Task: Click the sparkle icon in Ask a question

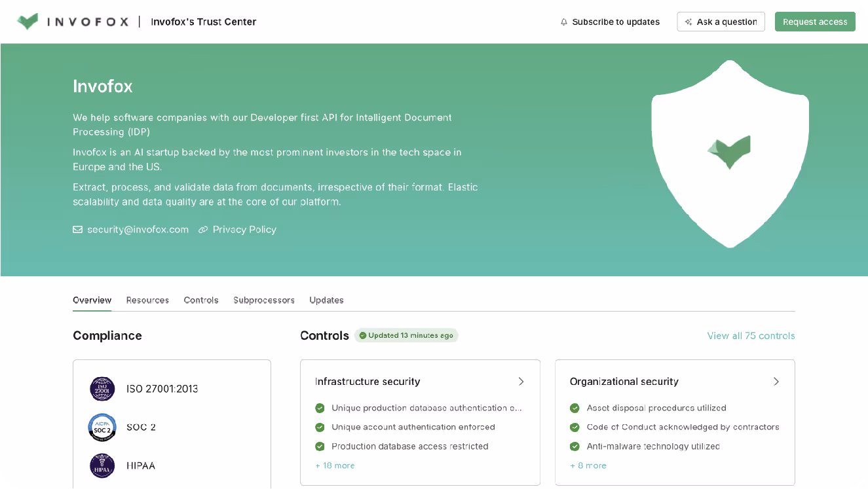Action: click(x=689, y=22)
